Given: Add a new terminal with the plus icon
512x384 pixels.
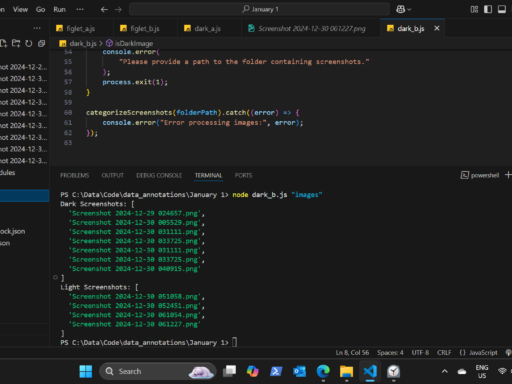Looking at the screenshot, I should tap(508, 175).
